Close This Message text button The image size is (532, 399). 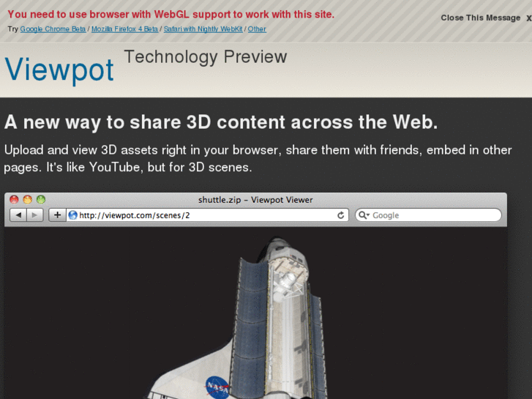point(481,18)
